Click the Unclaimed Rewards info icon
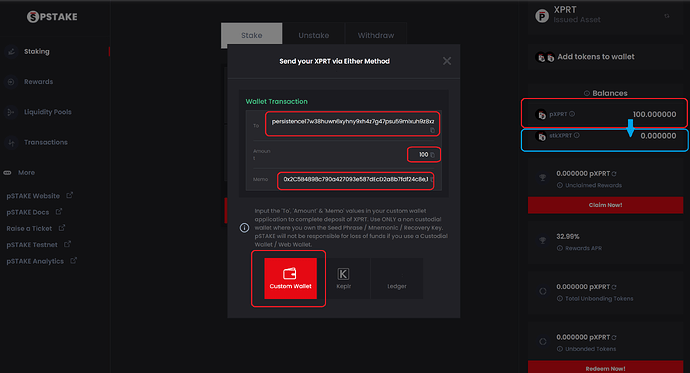Viewport: 690px width, 373px height. click(559, 185)
